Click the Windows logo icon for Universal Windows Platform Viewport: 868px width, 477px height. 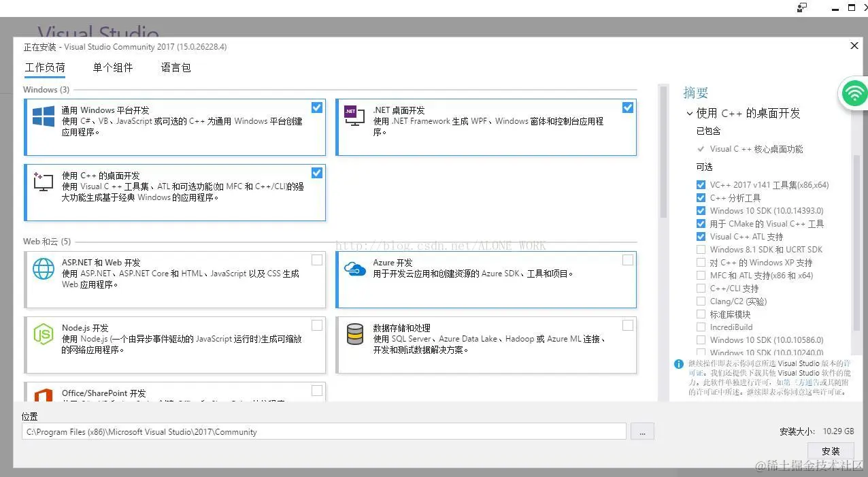tap(44, 116)
